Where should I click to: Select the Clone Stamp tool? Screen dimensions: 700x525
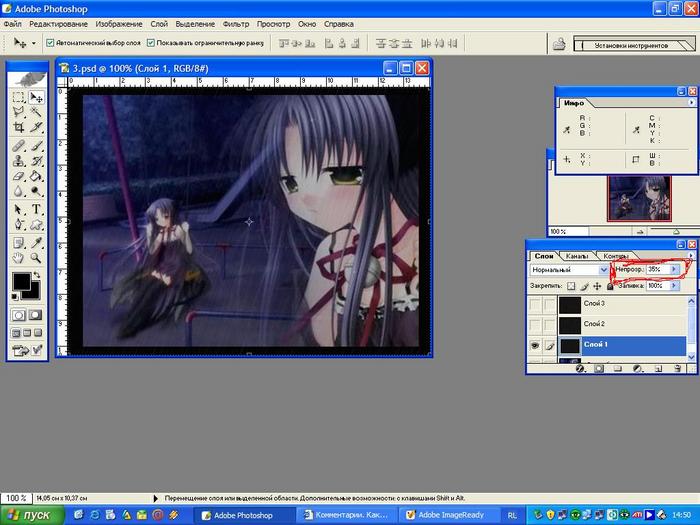pyautogui.click(x=18, y=161)
